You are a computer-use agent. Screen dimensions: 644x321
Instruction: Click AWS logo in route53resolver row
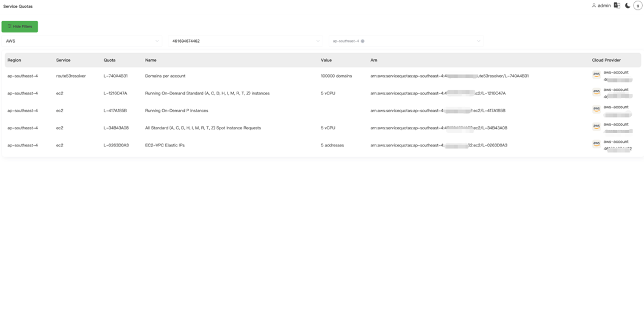coord(596,74)
